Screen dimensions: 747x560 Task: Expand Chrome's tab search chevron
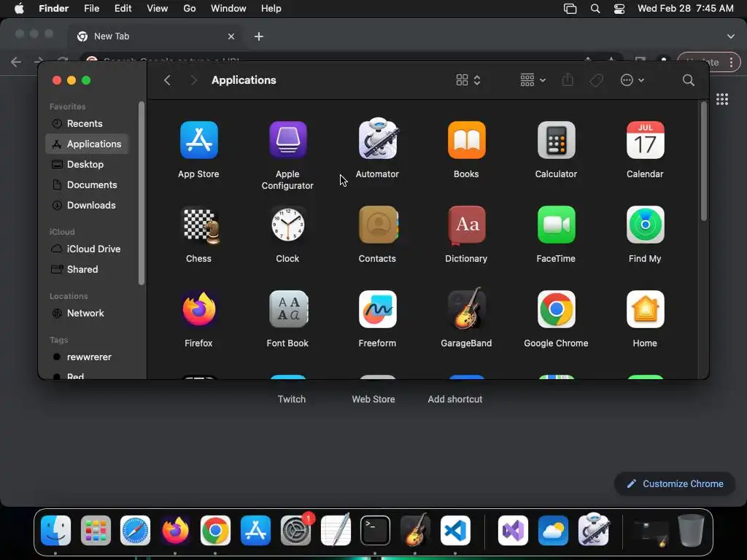(x=730, y=36)
